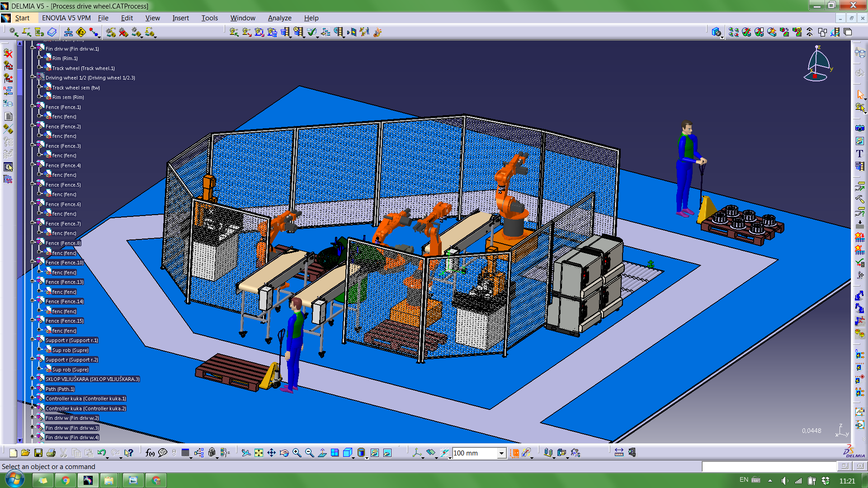This screenshot has height=488, width=868.
Task: Click the yellow diamond worker sign icon
Action: click(x=81, y=32)
